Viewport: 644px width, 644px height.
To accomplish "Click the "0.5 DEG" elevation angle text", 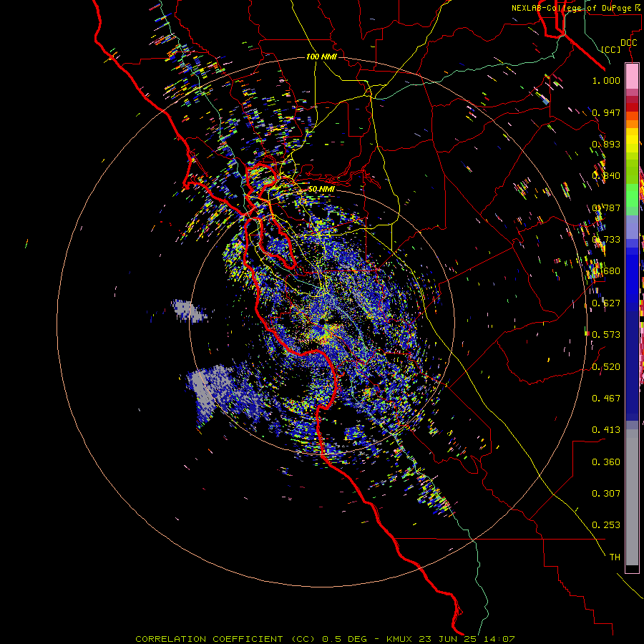I will (x=344, y=639).
